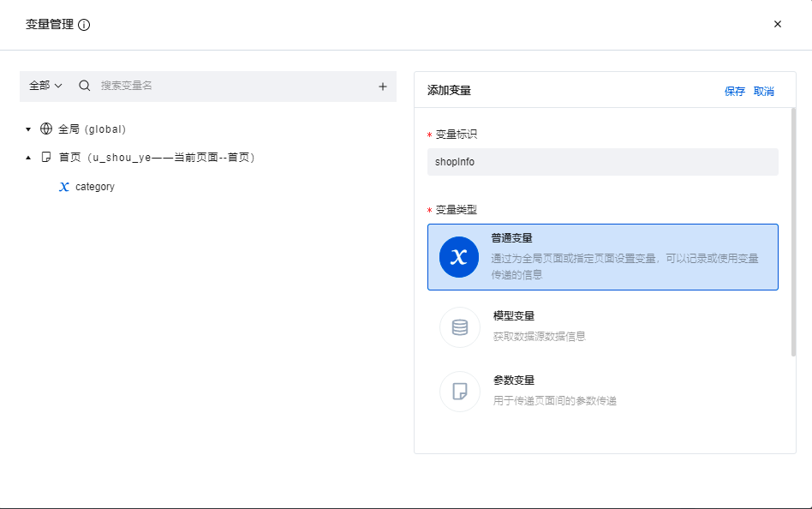Click the variable icon beside category

pyautogui.click(x=64, y=187)
